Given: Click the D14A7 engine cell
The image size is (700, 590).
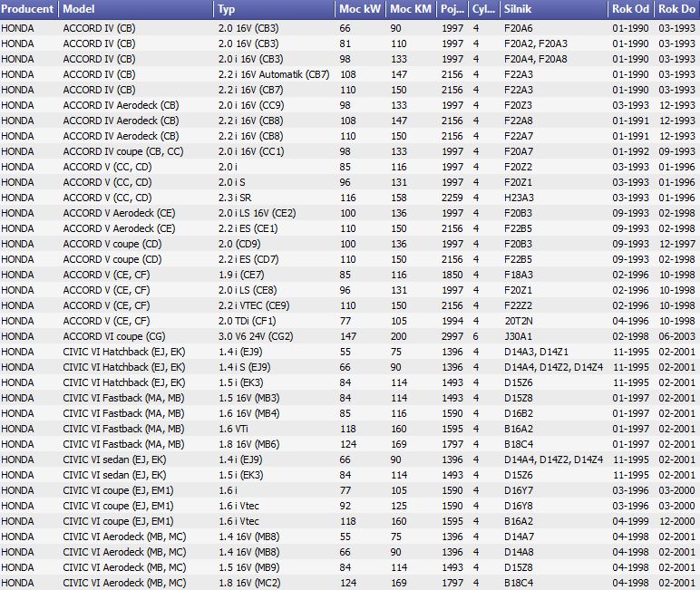Looking at the screenshot, I should click(x=519, y=537).
